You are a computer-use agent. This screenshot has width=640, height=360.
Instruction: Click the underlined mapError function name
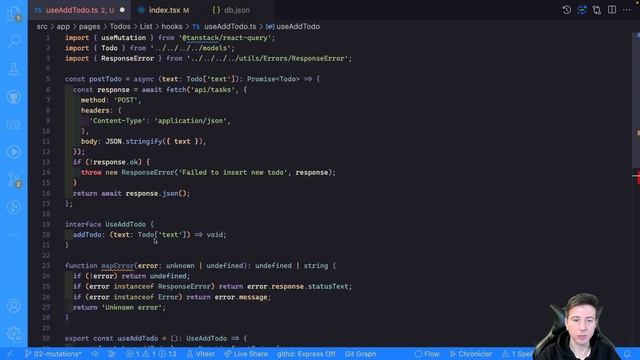(x=117, y=266)
